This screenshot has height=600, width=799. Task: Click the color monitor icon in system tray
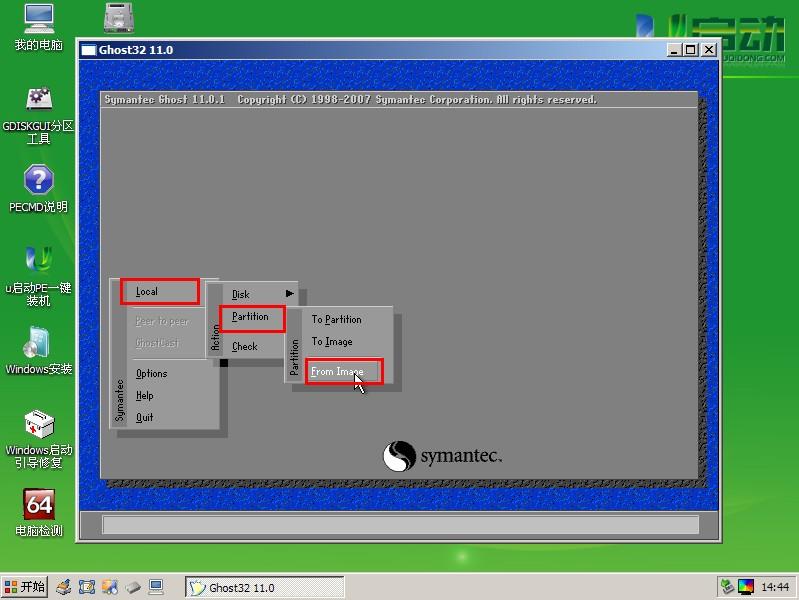pyautogui.click(x=745, y=587)
